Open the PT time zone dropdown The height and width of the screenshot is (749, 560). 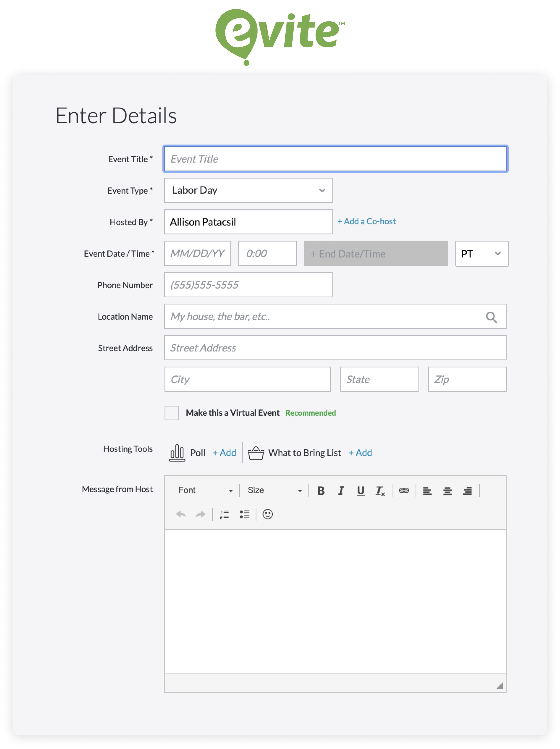tap(481, 254)
